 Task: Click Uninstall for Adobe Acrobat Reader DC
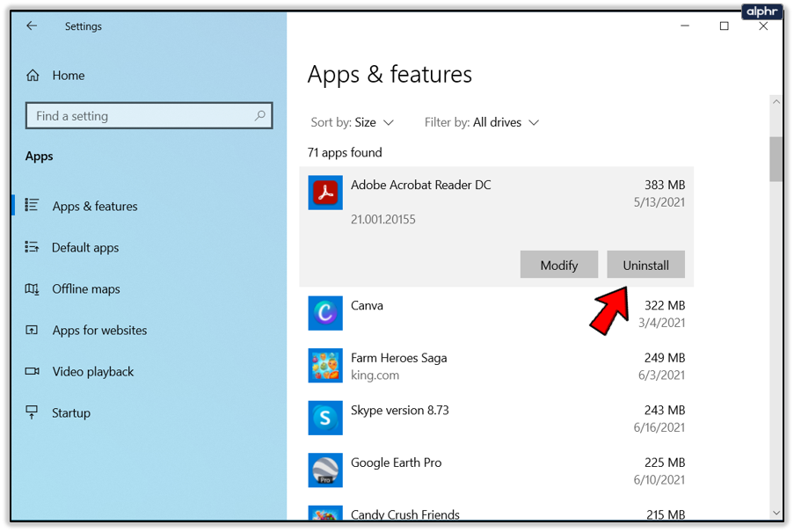click(645, 264)
